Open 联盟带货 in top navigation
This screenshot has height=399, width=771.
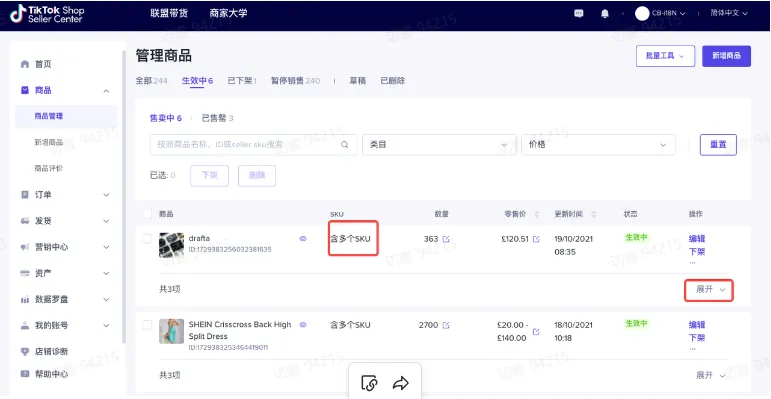click(x=169, y=13)
